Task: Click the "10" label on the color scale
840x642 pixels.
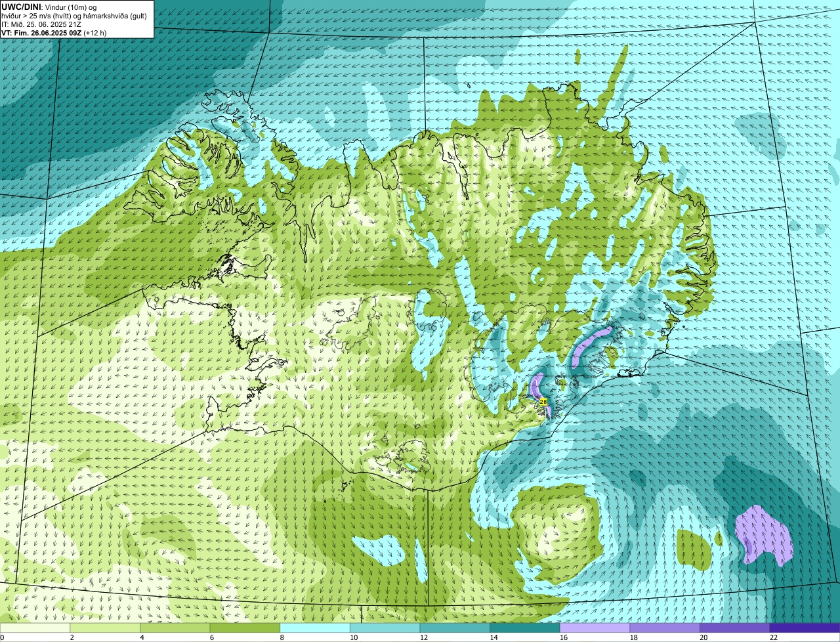Action: coord(354,637)
